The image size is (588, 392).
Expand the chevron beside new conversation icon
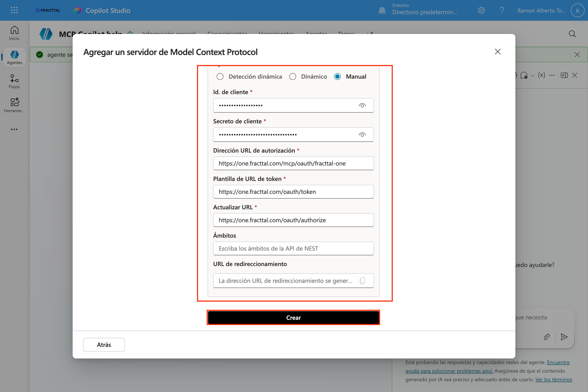pos(533,76)
